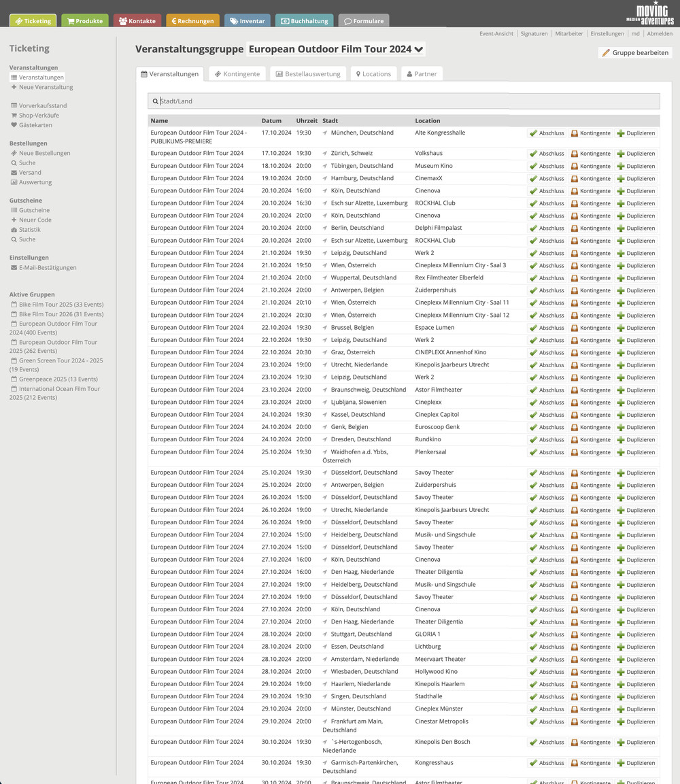This screenshot has height=784, width=680.
Task: Click the Kontingente box icon for Hamburg row
Action: (575, 179)
